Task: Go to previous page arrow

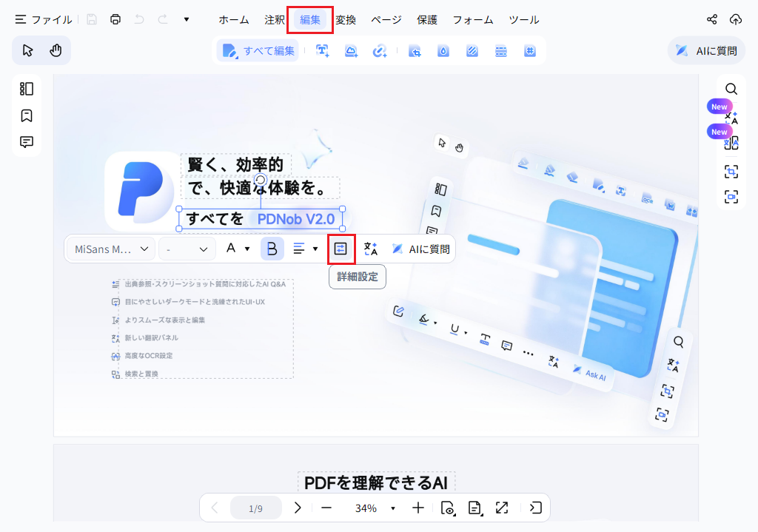Action: coord(215,508)
